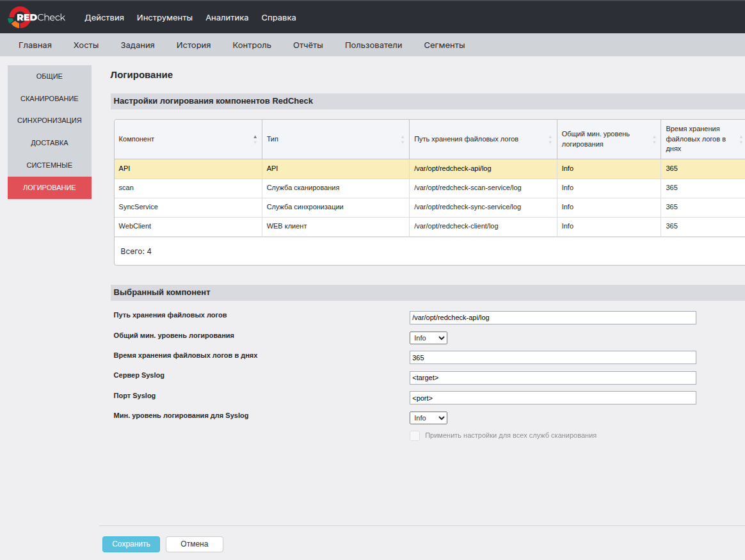Open the Аналитика menu
The height and width of the screenshot is (560, 745).
(x=227, y=17)
